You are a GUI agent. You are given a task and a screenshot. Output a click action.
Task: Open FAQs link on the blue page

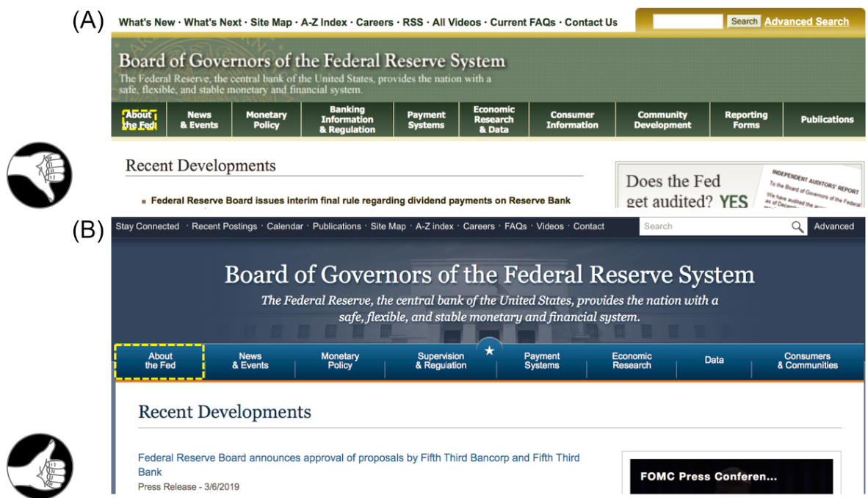(516, 226)
